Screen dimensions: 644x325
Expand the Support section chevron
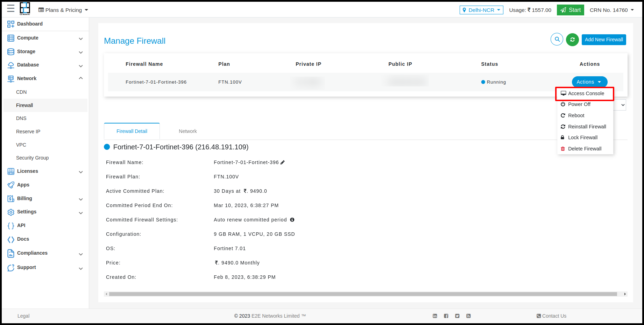81,269
